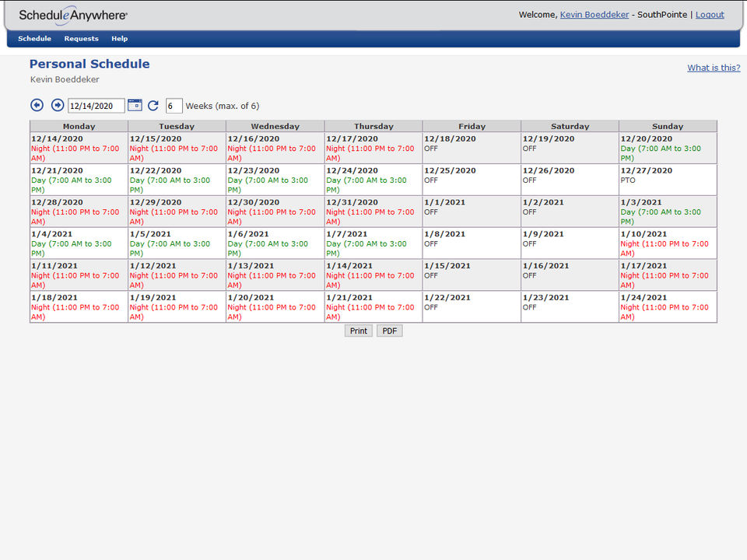Viewport: 747px width, 560px height.
Task: Select the 1/17/2021 Night shift cell
Action: point(668,275)
